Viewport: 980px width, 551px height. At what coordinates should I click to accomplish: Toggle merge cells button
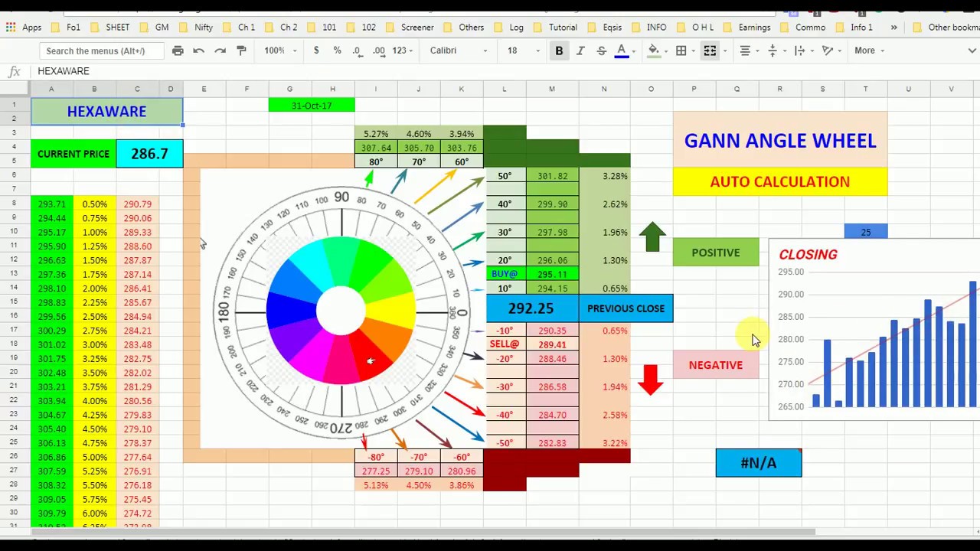pyautogui.click(x=710, y=51)
